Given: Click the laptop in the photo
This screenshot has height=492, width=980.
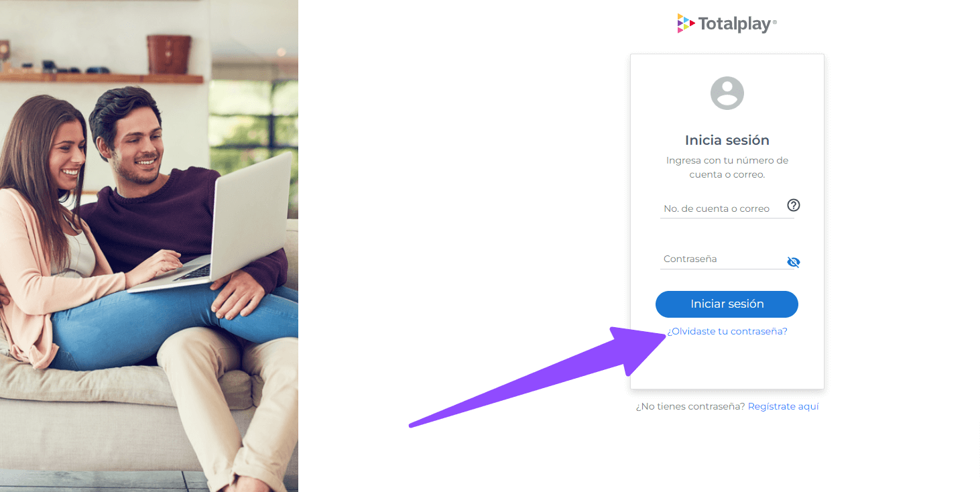Looking at the screenshot, I should (221, 225).
